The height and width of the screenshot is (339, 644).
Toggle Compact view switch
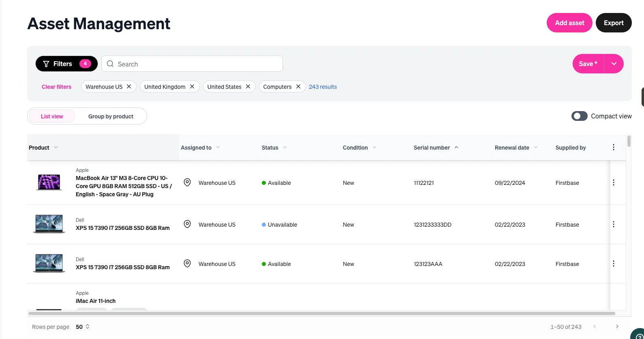[579, 116]
